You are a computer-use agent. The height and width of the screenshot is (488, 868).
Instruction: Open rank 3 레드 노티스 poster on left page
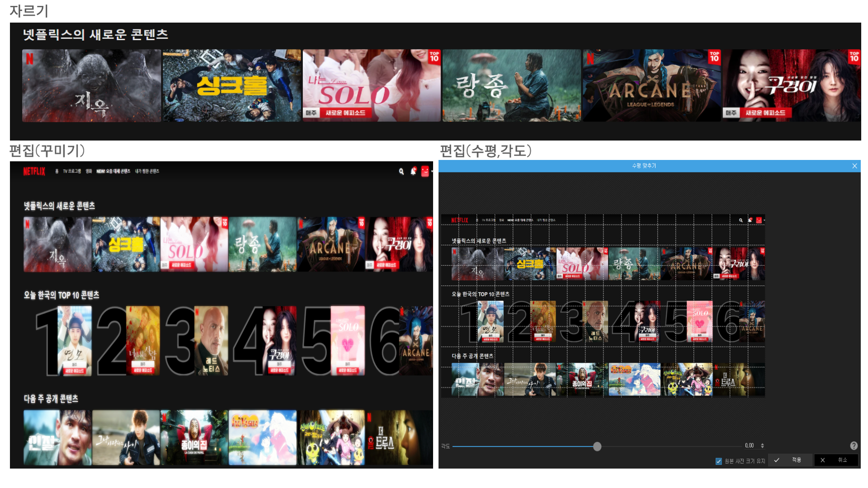coord(211,341)
